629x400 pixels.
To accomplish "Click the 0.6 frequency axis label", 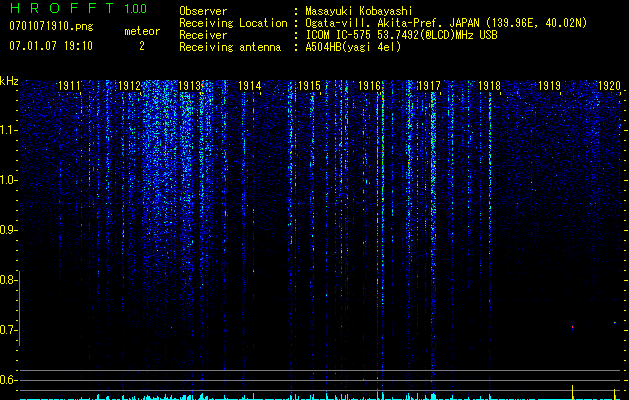I will click(x=7, y=380).
